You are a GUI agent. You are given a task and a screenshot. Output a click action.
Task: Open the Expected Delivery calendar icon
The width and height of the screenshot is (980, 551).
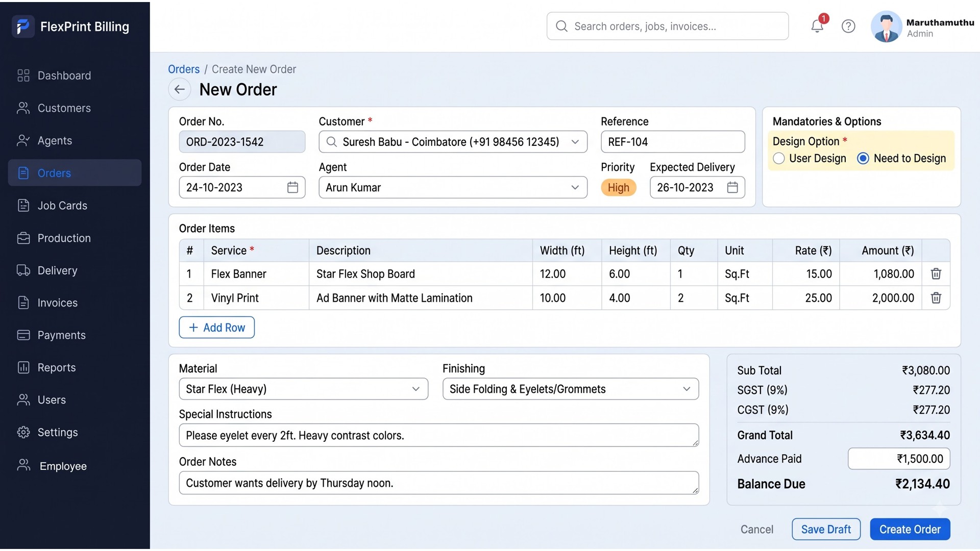coord(732,187)
